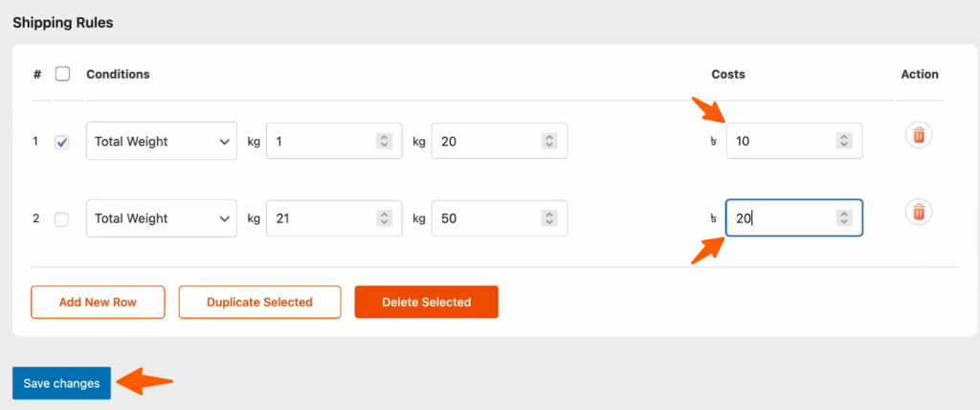Open row 2 Total Weight dropdown
The width and height of the screenshot is (980, 410).
[161, 218]
